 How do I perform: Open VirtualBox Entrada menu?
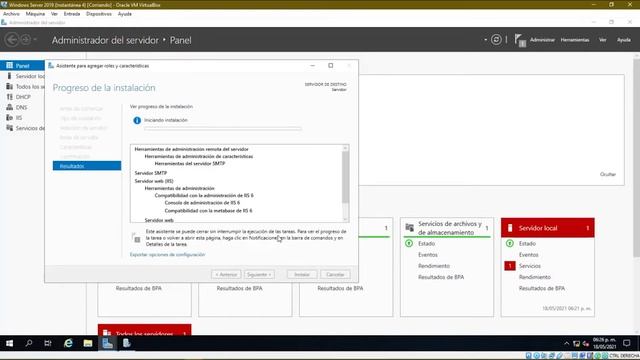pos(72,14)
